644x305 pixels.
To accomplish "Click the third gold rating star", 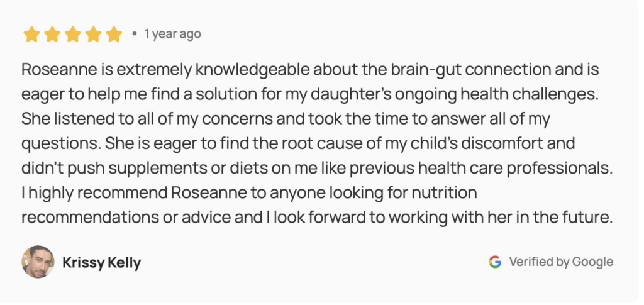I will [x=72, y=34].
